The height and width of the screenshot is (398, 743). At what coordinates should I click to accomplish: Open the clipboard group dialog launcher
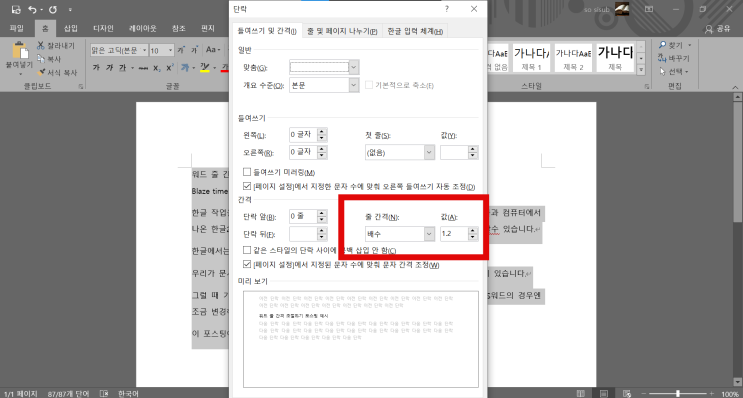pyautogui.click(x=81, y=87)
